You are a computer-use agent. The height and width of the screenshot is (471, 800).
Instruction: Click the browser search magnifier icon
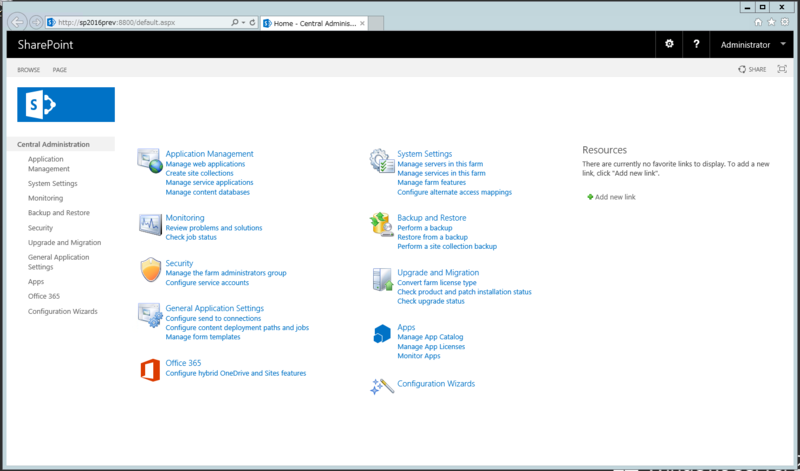[234, 22]
